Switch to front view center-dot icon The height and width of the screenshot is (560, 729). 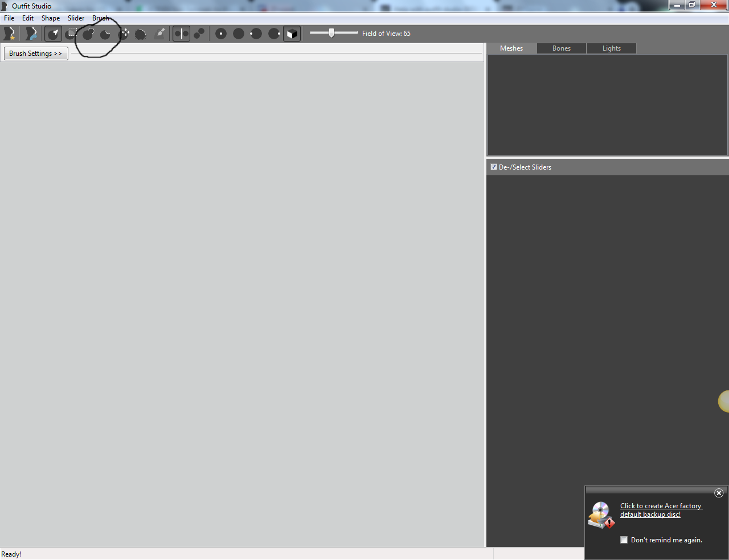coord(221,34)
